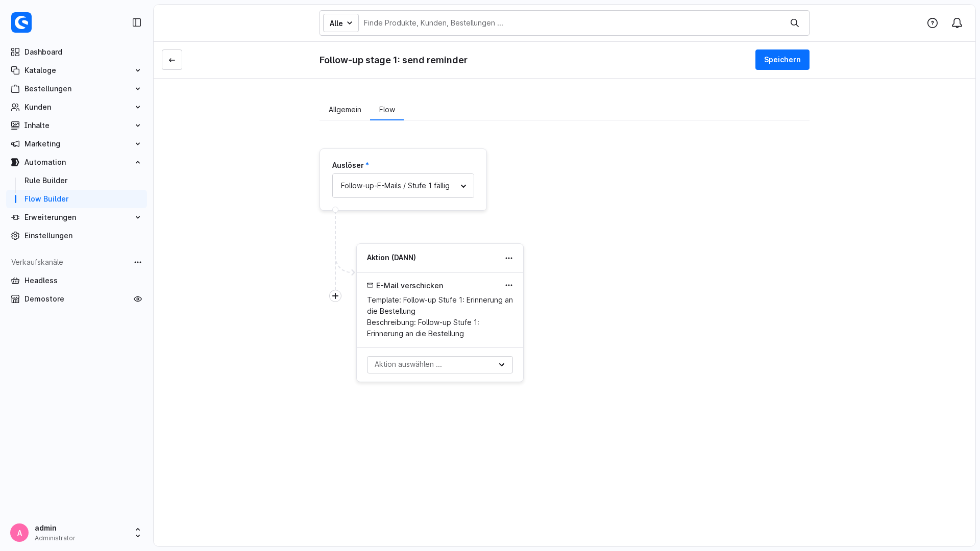This screenshot has height=551, width=980.
Task: Open Aktion (DANN) options menu
Action: (509, 258)
